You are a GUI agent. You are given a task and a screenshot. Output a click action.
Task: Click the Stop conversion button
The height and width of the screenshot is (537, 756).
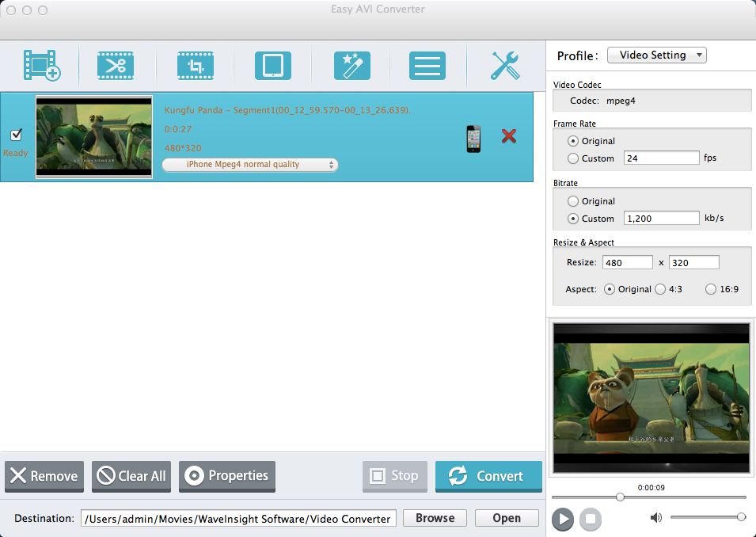pos(395,476)
